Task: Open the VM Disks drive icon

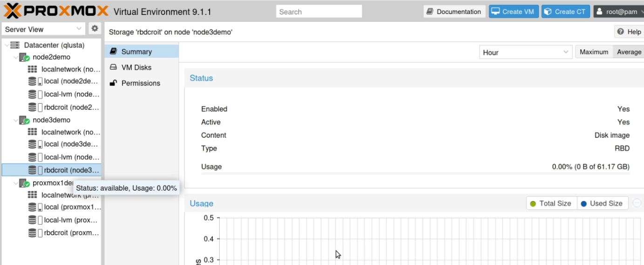Action: tap(113, 67)
